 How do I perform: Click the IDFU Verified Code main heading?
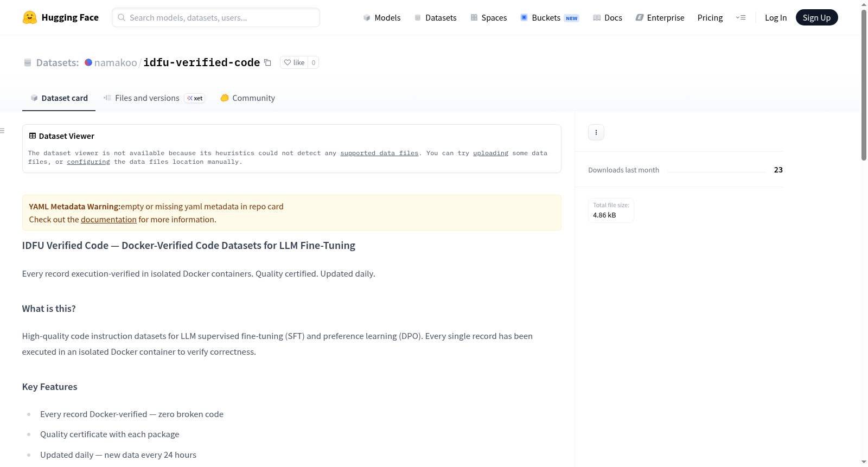[189, 246]
